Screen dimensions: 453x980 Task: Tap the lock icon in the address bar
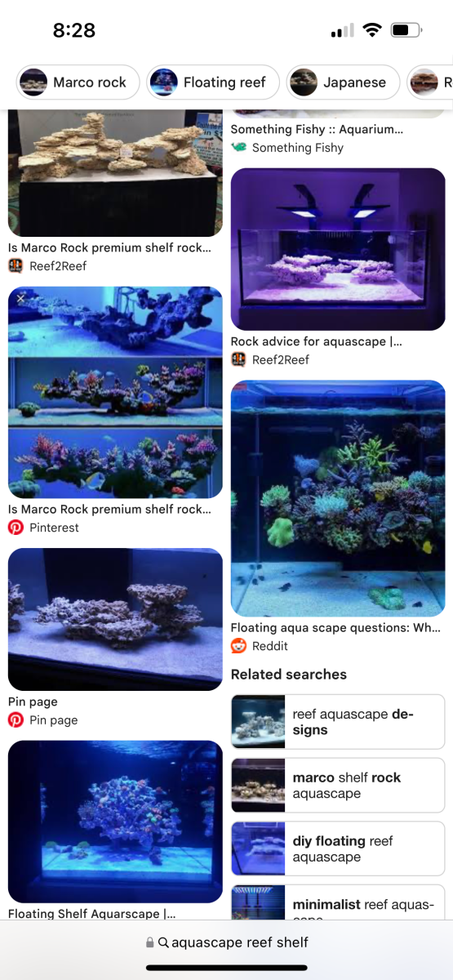pyautogui.click(x=150, y=942)
